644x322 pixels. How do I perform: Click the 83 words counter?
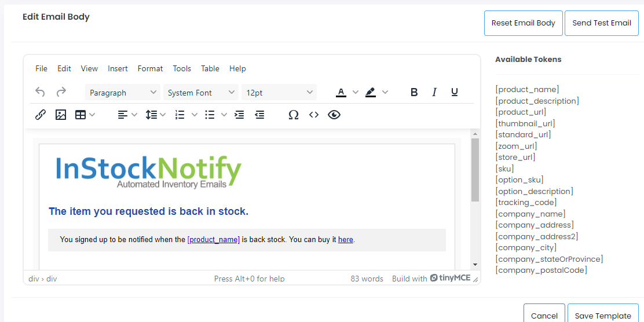(367, 279)
